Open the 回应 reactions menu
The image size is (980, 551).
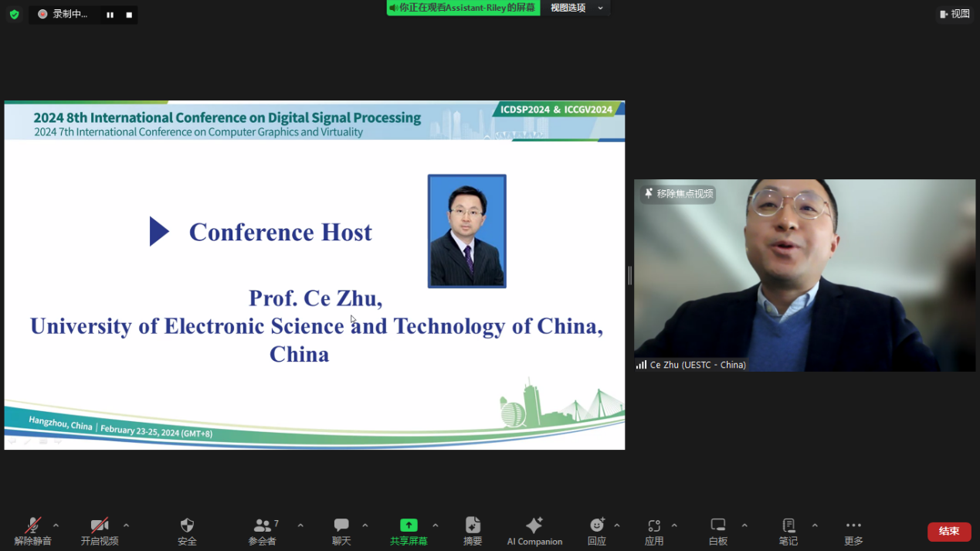coord(596,532)
